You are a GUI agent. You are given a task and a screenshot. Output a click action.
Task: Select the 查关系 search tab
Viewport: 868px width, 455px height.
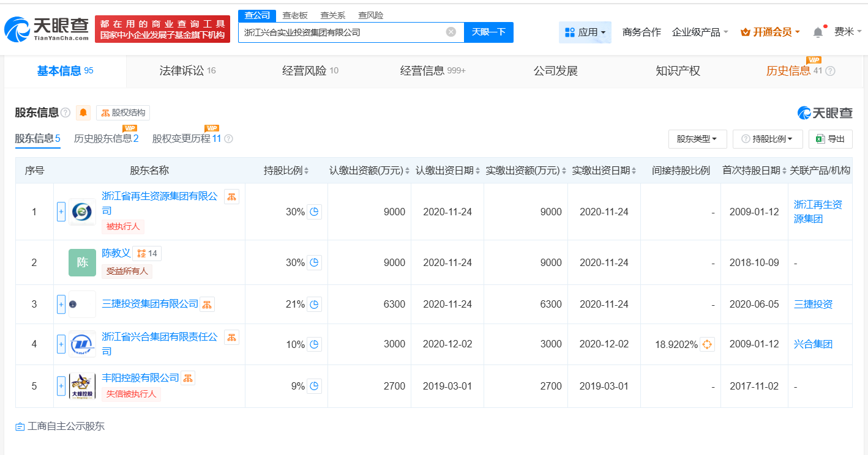click(332, 16)
